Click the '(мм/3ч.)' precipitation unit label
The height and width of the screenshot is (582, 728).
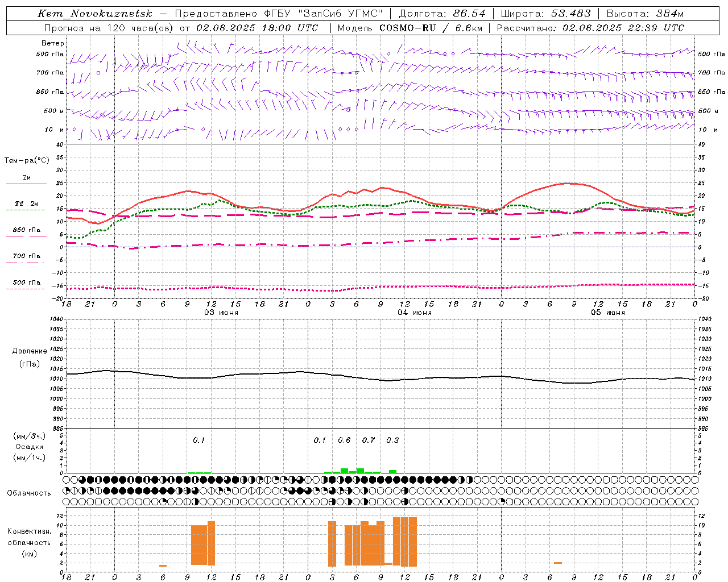coord(29,436)
